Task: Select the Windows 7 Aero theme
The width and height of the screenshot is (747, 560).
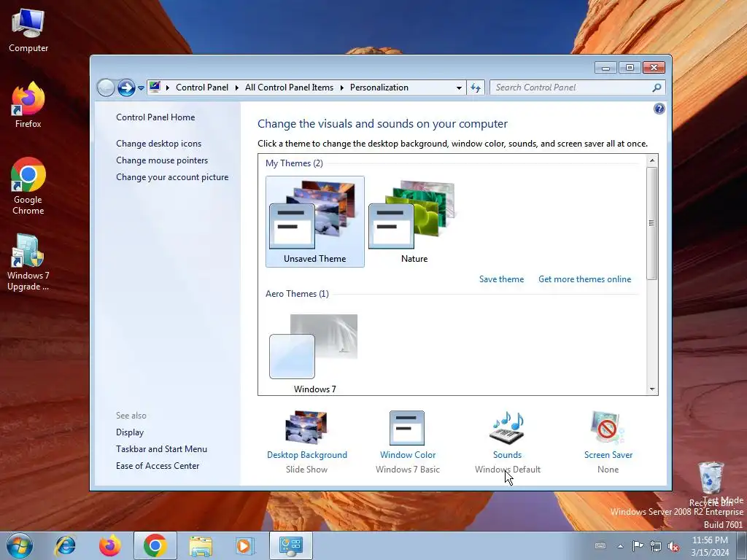Action: coord(315,354)
